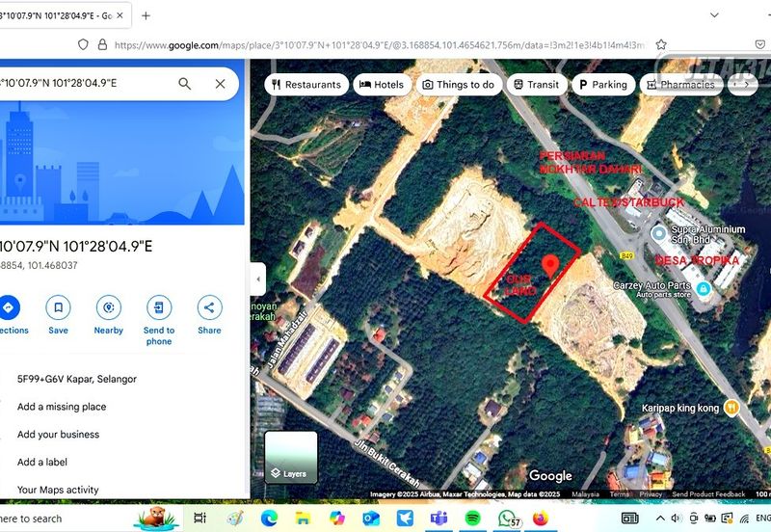Click Add a label option
The height and width of the screenshot is (532, 771).
click(42, 462)
